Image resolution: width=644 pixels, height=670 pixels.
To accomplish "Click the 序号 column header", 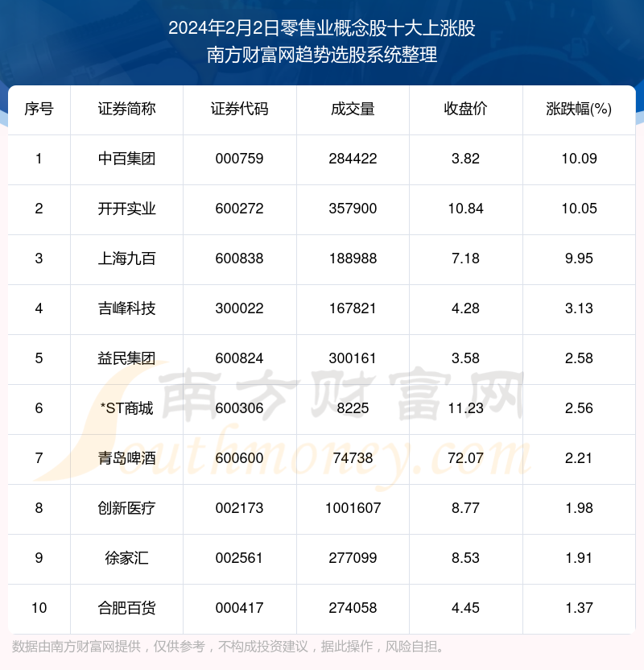I will pyautogui.click(x=39, y=109).
